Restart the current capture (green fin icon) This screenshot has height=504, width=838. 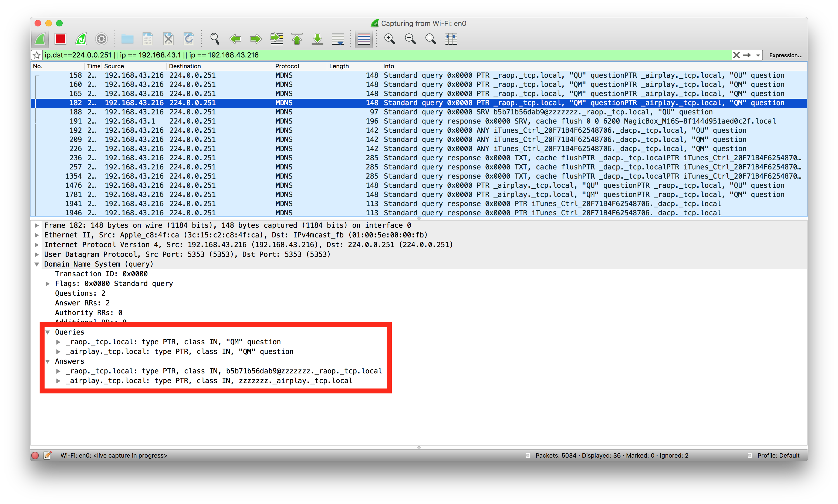[x=81, y=39]
